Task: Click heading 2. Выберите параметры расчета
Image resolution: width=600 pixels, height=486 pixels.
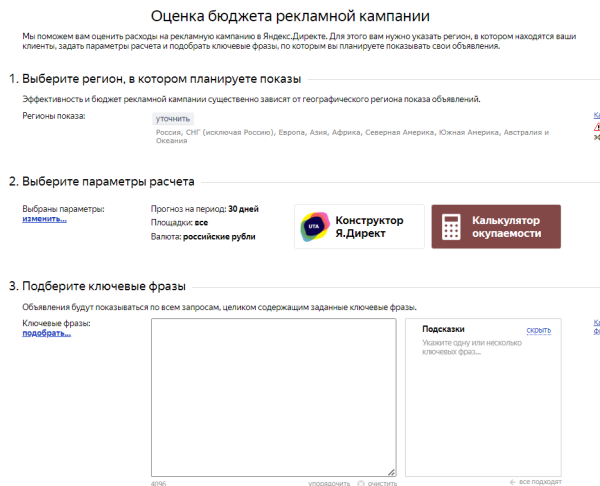Action: [x=101, y=181]
